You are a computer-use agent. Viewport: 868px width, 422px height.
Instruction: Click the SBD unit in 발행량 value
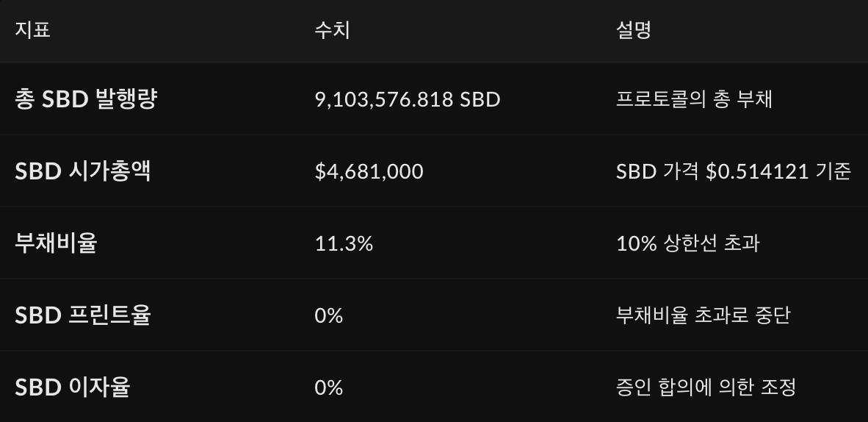[x=480, y=99]
